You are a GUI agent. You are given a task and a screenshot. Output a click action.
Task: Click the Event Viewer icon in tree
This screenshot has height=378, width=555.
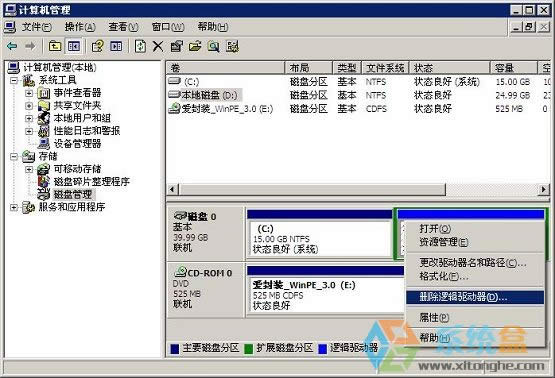point(44,93)
